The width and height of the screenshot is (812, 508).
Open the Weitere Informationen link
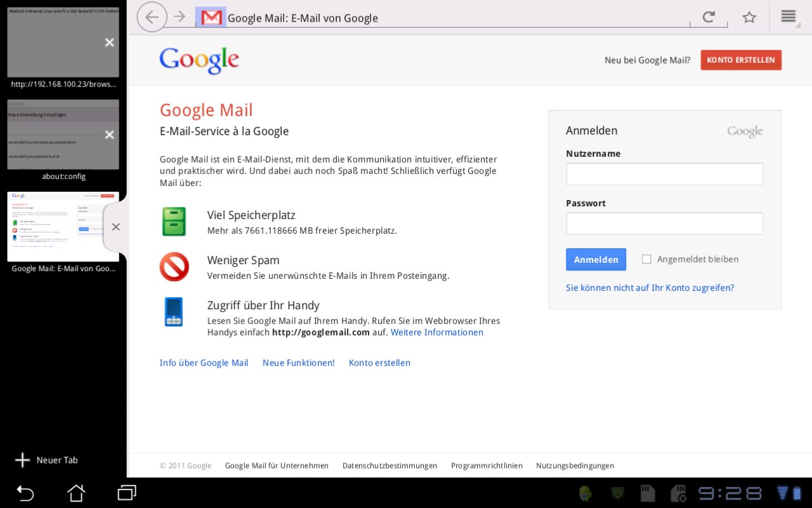pyautogui.click(x=437, y=332)
